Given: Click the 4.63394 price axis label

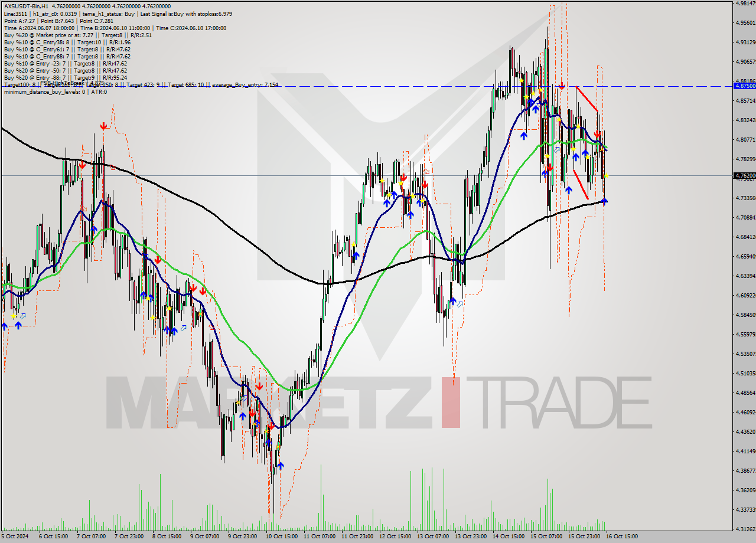Looking at the screenshot, I should [745, 276].
